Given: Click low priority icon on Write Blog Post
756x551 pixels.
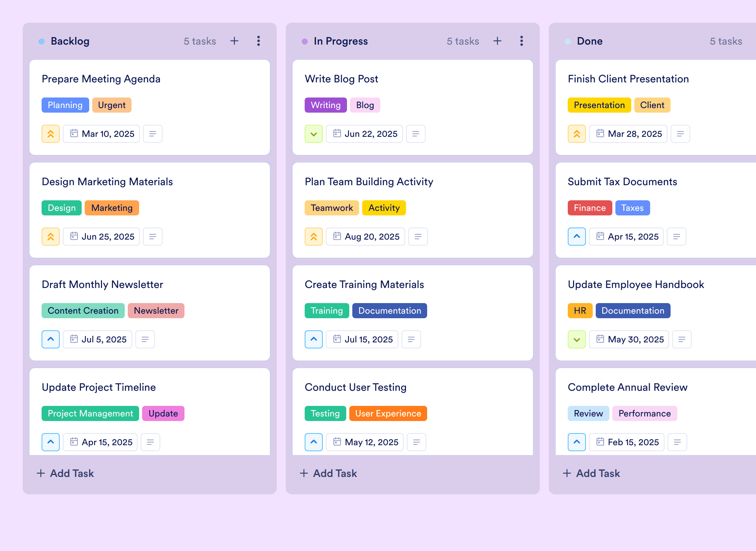Looking at the screenshot, I should coord(314,134).
